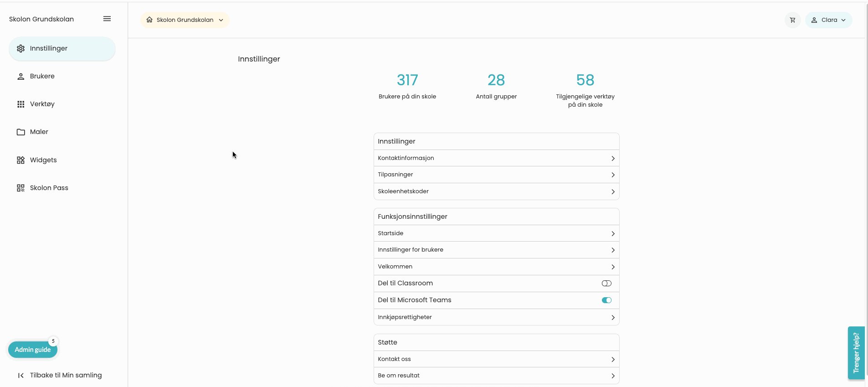
Task: Open Innstillinger for brukere row
Action: (x=496, y=250)
